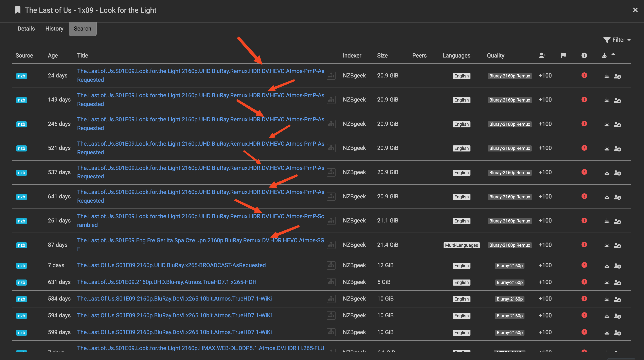Show rejection warning for 246 days release
The height and width of the screenshot is (360, 644).
pos(584,124)
